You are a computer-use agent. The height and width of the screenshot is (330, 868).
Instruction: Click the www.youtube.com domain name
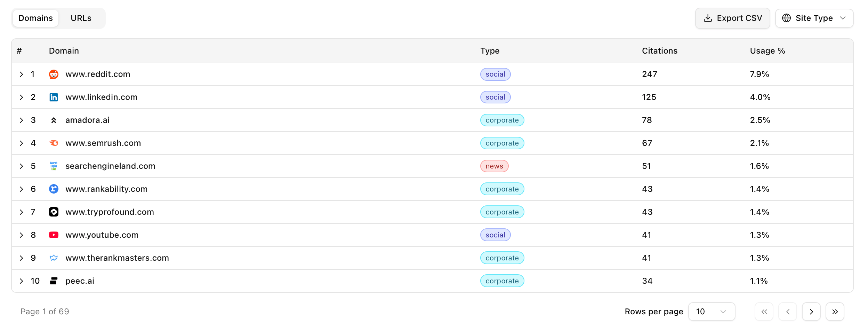[x=102, y=235]
